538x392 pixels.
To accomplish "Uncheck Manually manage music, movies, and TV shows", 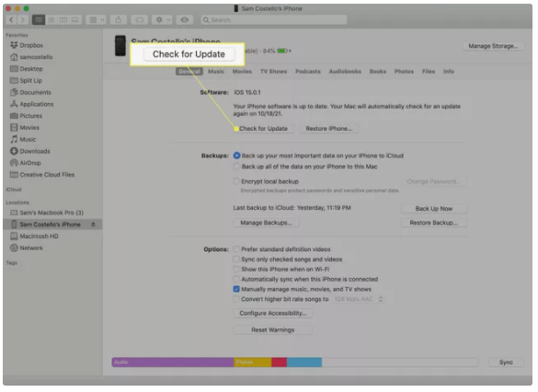I will [x=236, y=289].
